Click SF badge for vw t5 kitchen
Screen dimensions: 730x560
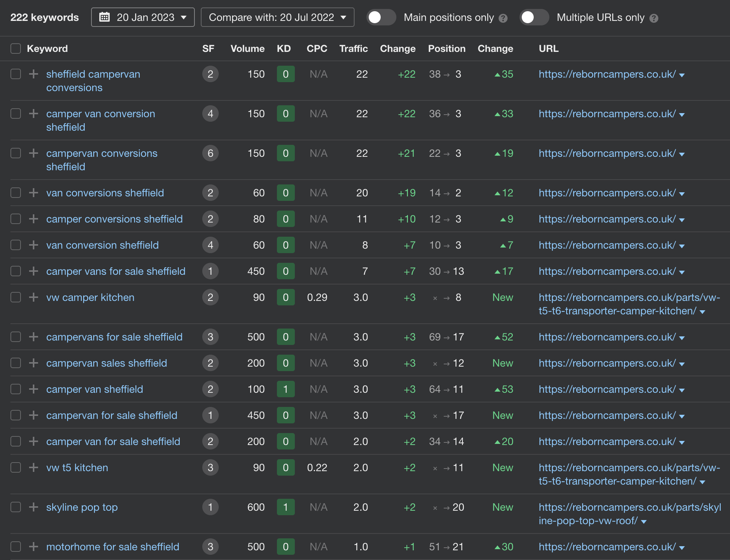pos(210,467)
